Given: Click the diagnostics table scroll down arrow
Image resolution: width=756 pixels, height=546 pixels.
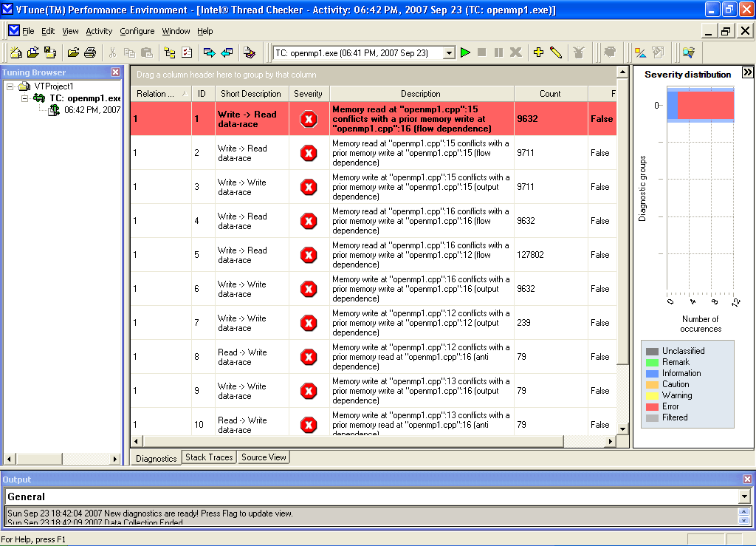Looking at the screenshot, I should [622, 429].
